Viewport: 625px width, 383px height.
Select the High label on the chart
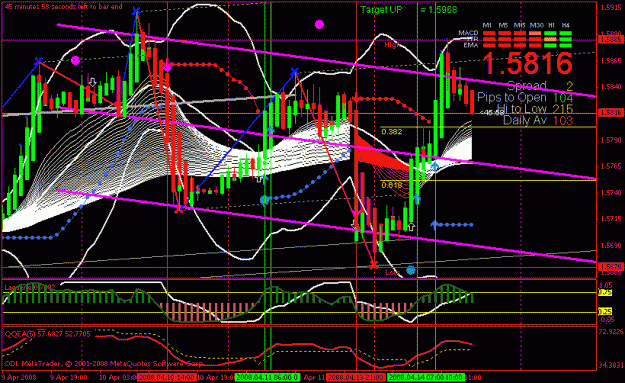click(392, 45)
